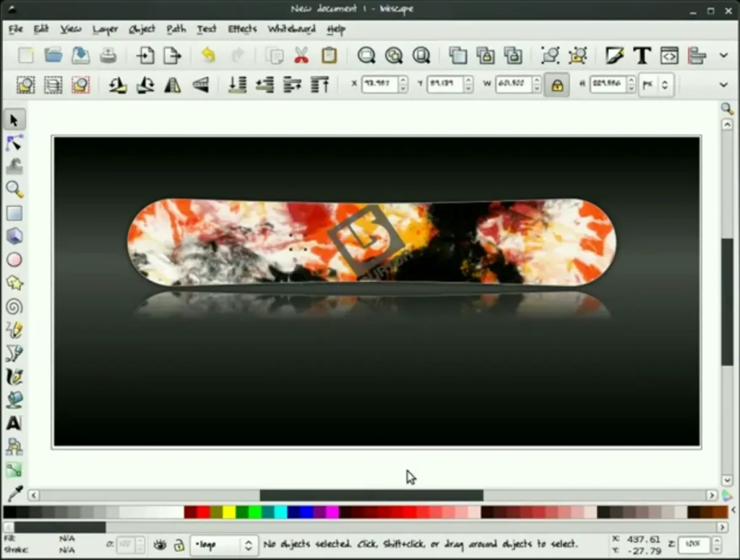Raise selection to top
The height and width of the screenshot is (560, 740).
coord(320,85)
